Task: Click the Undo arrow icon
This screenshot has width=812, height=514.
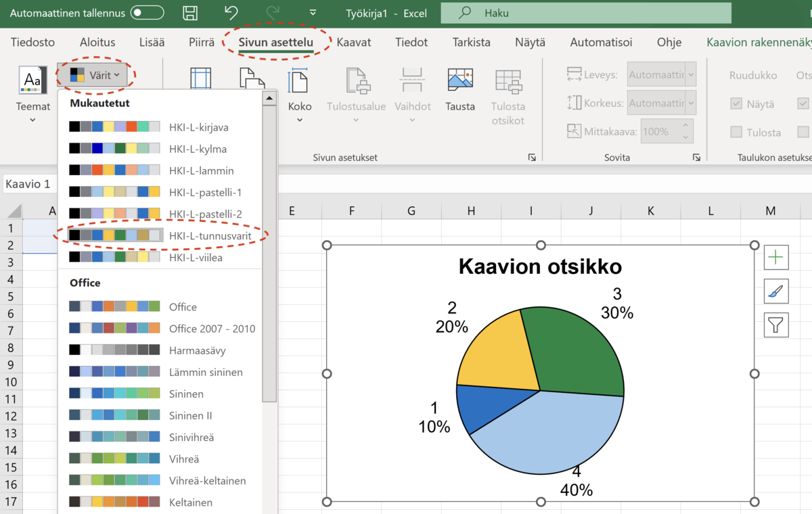Action: click(231, 13)
